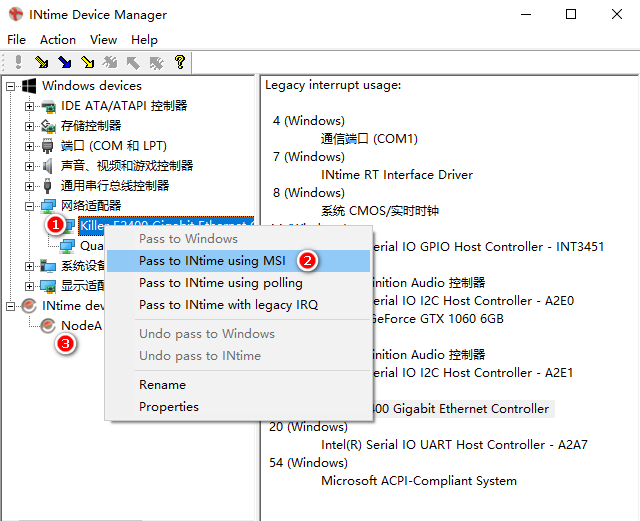
Task: Click disabled Pass to Windows entry
Action: click(x=238, y=239)
